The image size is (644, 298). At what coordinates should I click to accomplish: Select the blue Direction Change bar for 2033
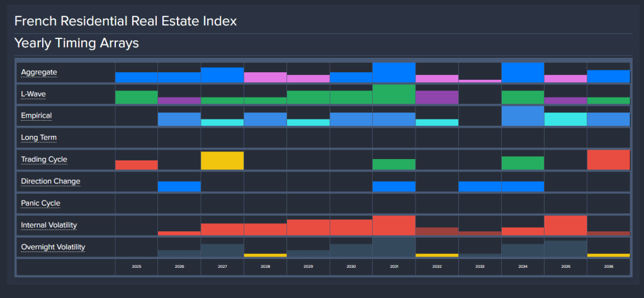pos(480,187)
